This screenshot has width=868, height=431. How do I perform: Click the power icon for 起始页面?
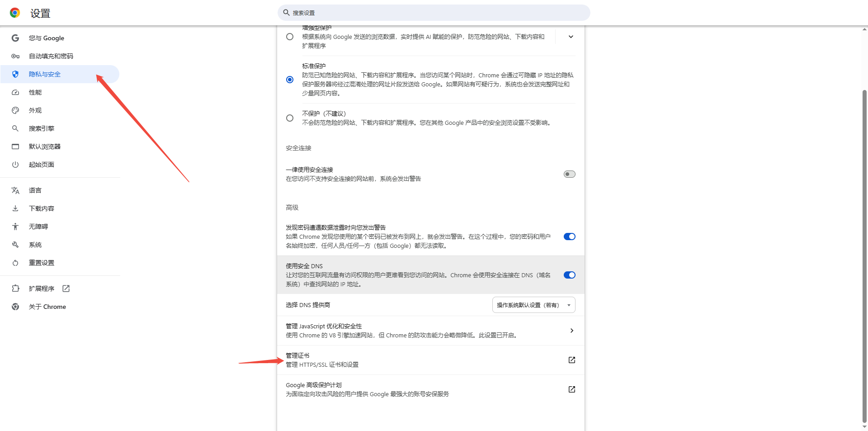pyautogui.click(x=15, y=165)
